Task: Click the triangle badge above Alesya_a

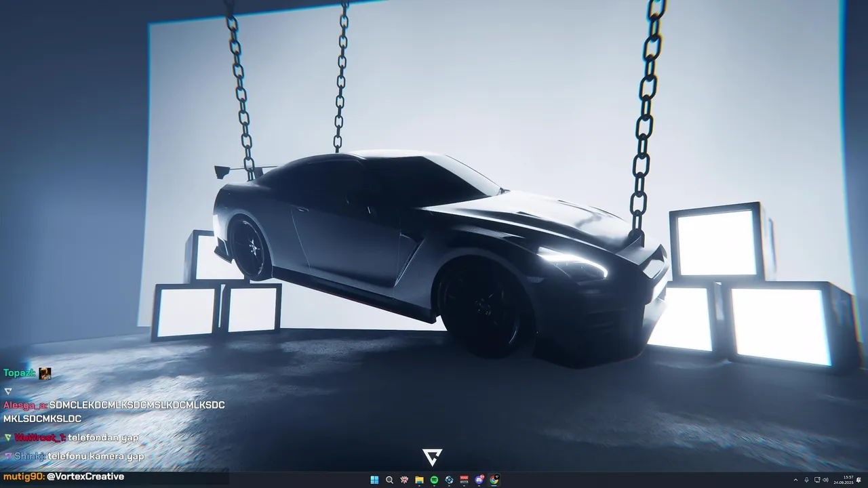Action: [7, 391]
